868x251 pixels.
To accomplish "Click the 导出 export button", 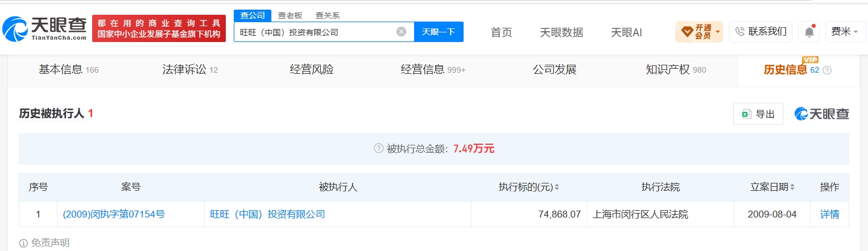I will [758, 114].
